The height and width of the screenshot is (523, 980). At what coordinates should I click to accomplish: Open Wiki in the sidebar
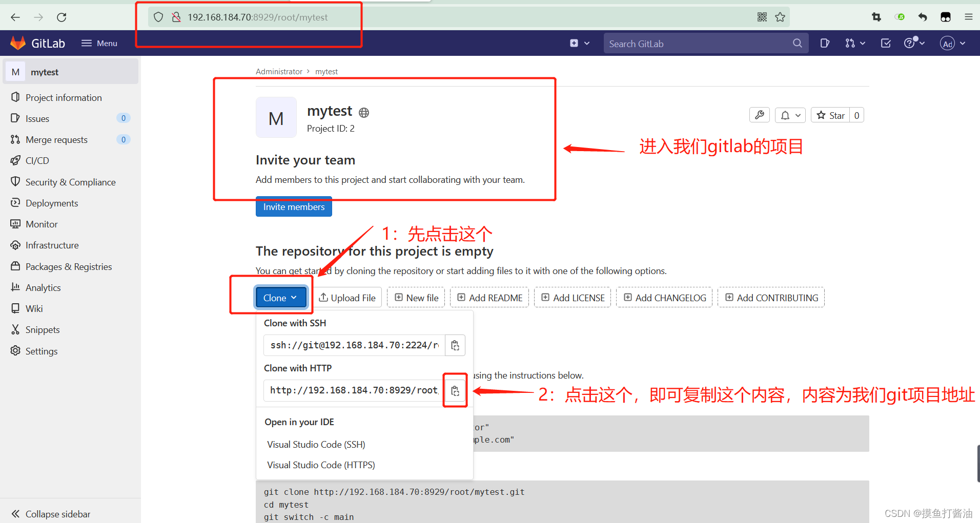coord(34,309)
